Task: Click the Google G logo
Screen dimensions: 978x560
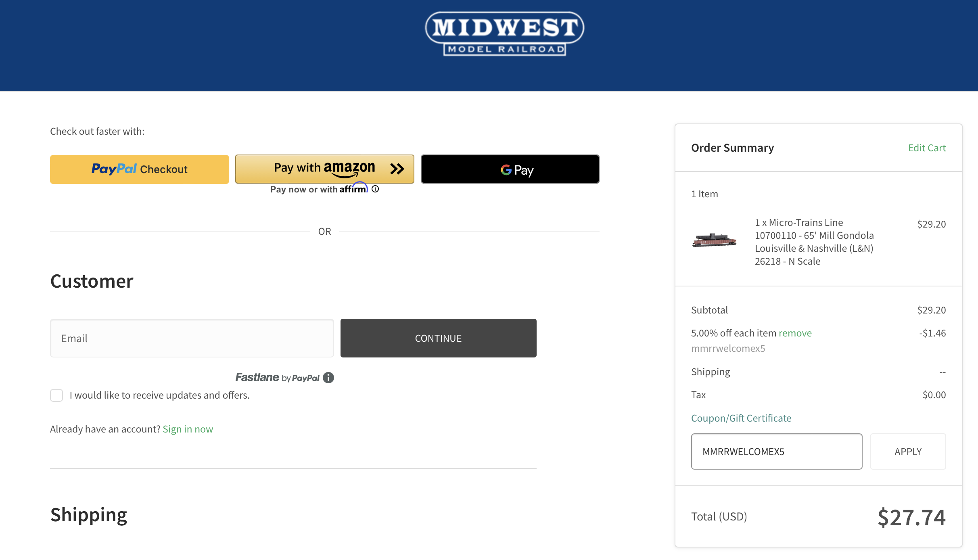Action: 506,170
